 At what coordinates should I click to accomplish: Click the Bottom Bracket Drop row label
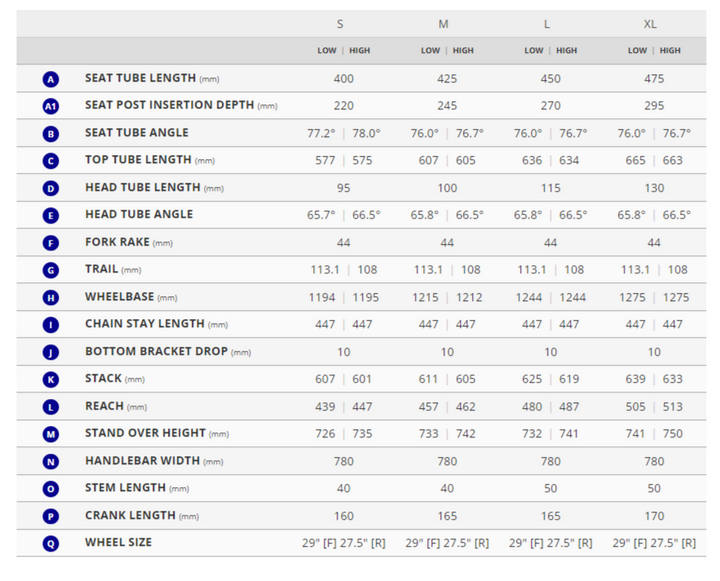155,352
